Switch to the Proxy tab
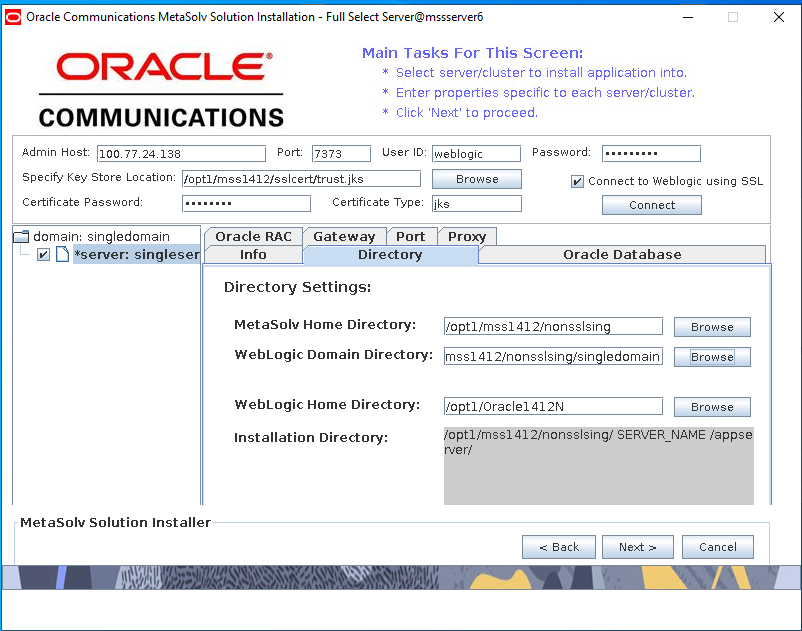The image size is (802, 631). tap(467, 237)
